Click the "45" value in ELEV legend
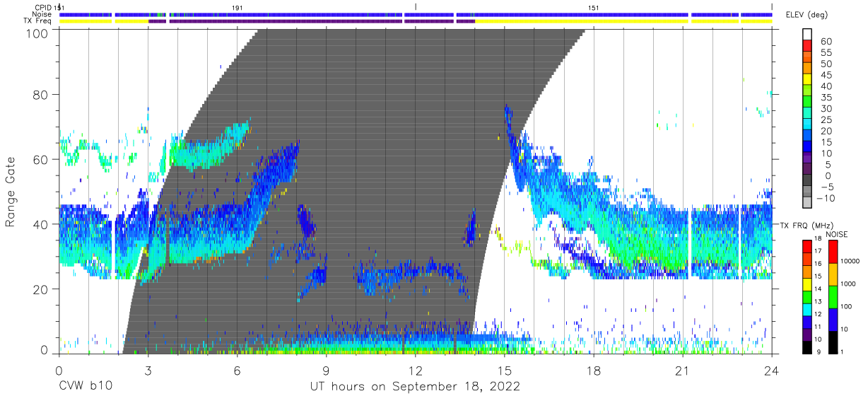This screenshot has width=868, height=401. click(x=826, y=75)
